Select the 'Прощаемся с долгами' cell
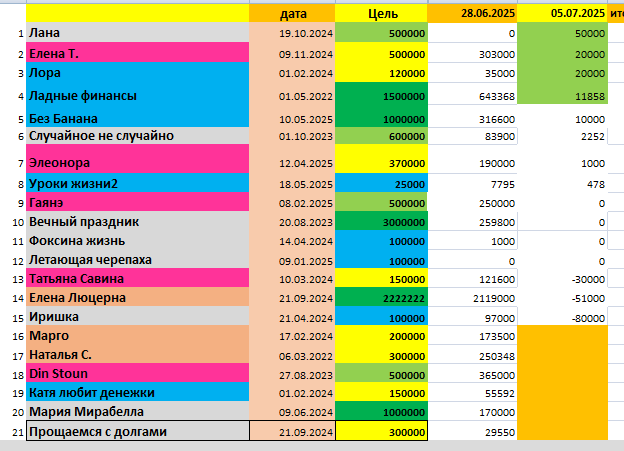The image size is (624, 451). pos(138,431)
